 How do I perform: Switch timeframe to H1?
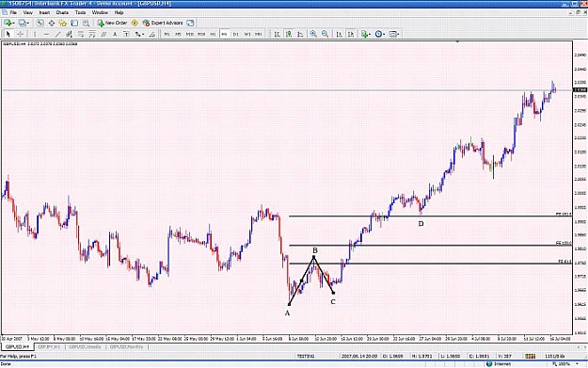[x=213, y=34]
